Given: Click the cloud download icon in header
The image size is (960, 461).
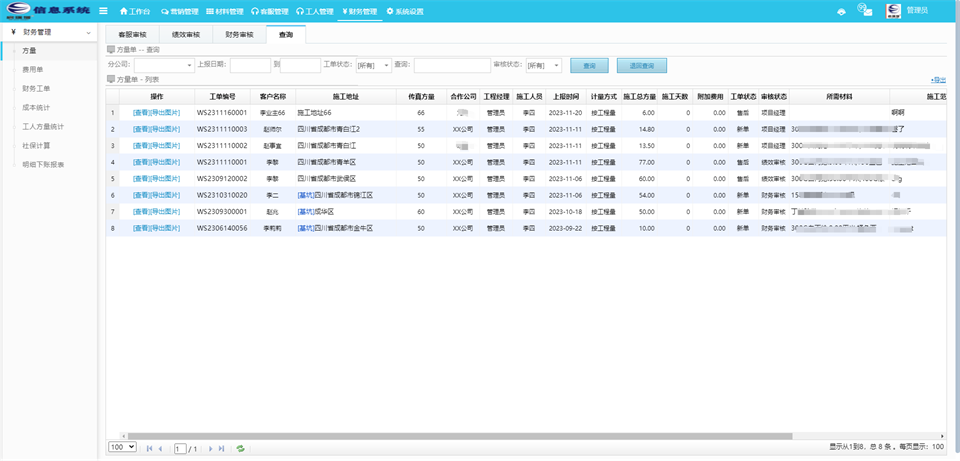Looking at the screenshot, I should tap(841, 11).
